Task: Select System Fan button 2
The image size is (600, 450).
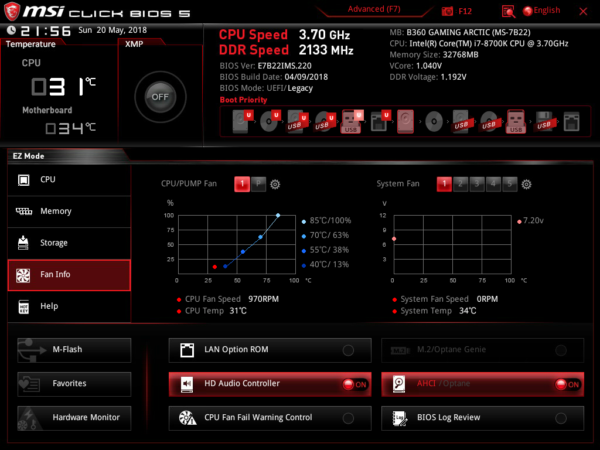Action: (x=460, y=184)
